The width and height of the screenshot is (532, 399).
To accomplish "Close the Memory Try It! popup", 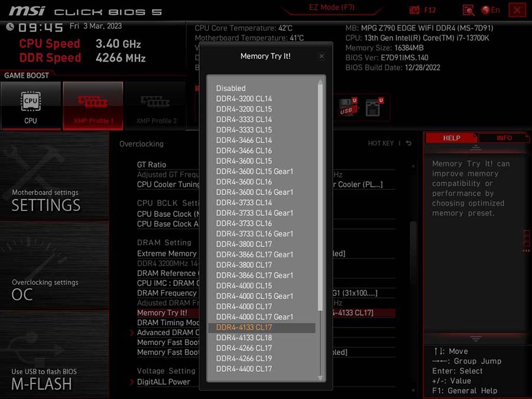I will point(322,56).
